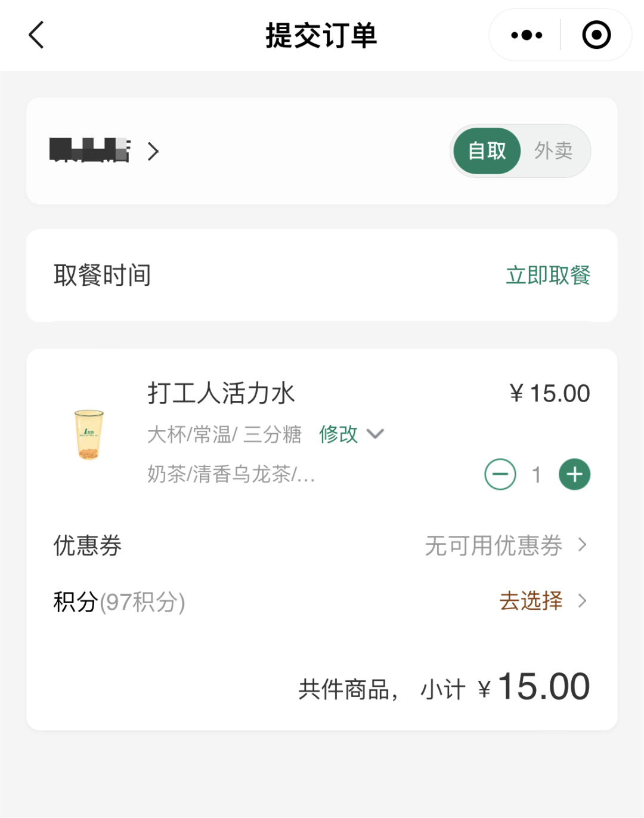
Task: Select 自取 pickup mode
Action: click(x=487, y=151)
